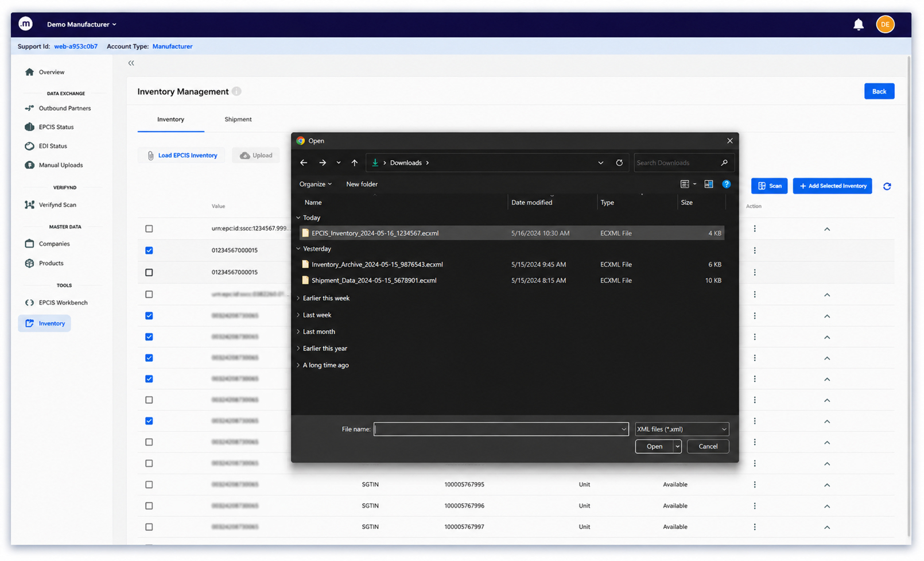Expand the Last month group
The image size is (924, 561).
(x=298, y=331)
